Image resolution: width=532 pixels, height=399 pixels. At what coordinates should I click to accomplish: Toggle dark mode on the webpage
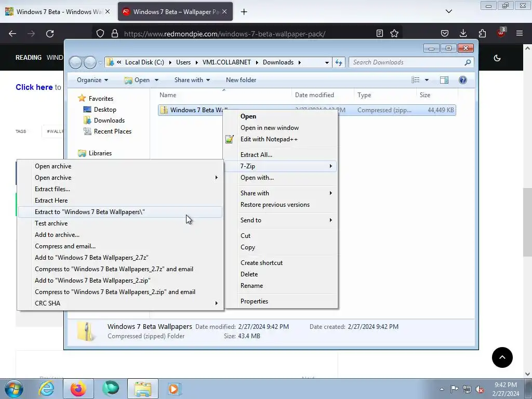(497, 58)
